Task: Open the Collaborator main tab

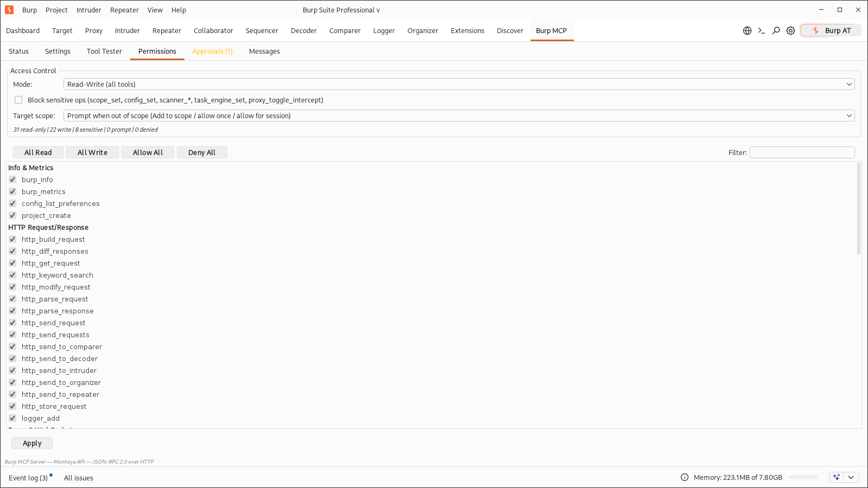Action: tap(213, 31)
